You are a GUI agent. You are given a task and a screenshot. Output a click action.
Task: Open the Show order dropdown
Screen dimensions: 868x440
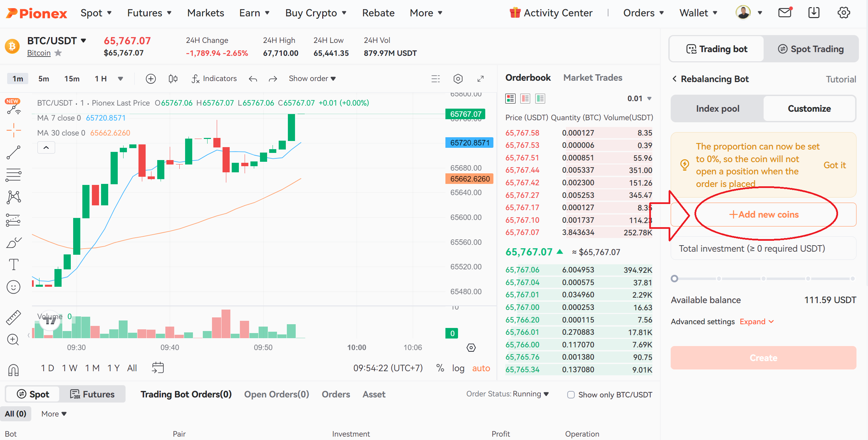pos(312,79)
